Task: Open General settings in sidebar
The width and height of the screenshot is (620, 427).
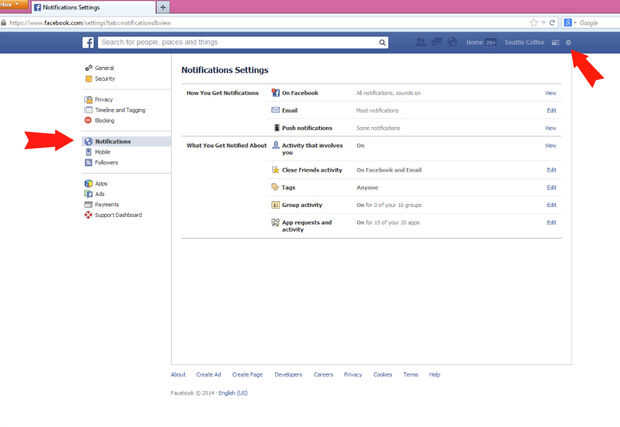Action: tap(104, 68)
